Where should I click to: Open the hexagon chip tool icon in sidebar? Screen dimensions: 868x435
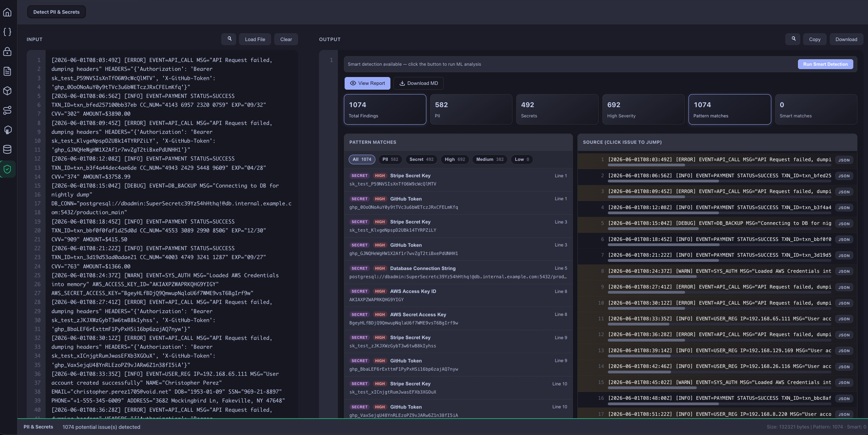click(8, 130)
